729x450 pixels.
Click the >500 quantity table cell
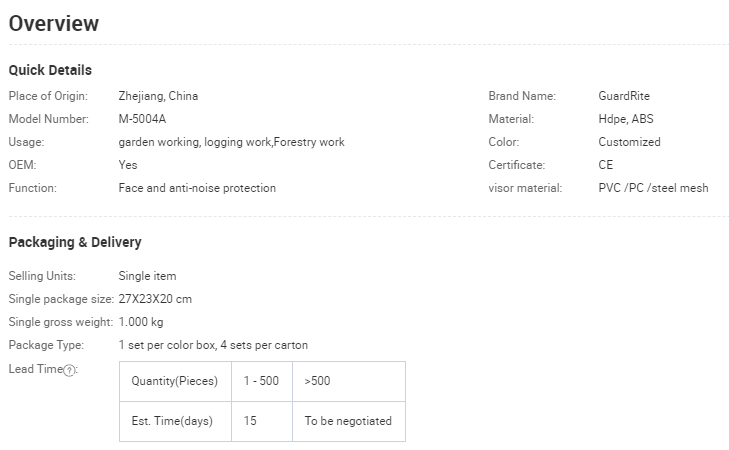318,381
